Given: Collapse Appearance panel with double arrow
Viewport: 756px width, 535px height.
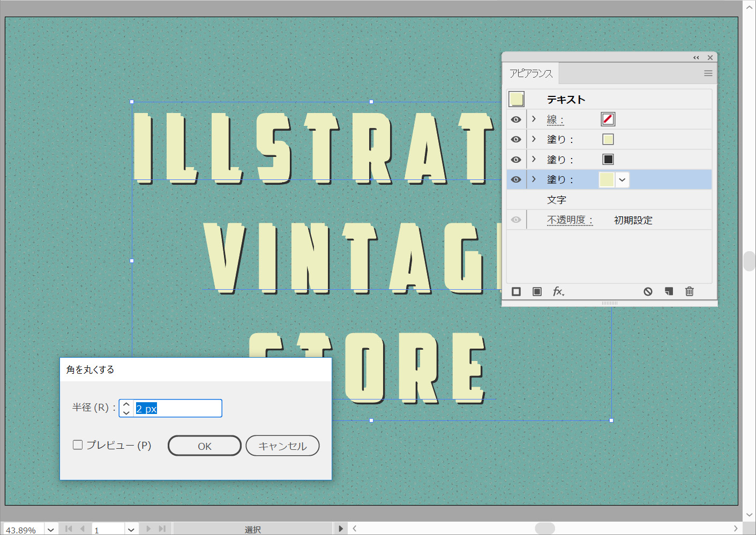Looking at the screenshot, I should point(696,58).
